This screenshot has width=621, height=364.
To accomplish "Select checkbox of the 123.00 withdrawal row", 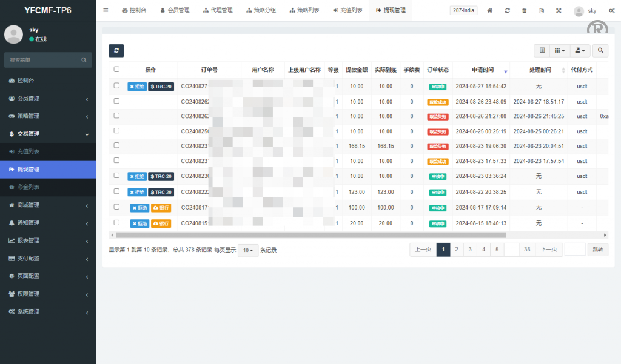I will 116,190.
